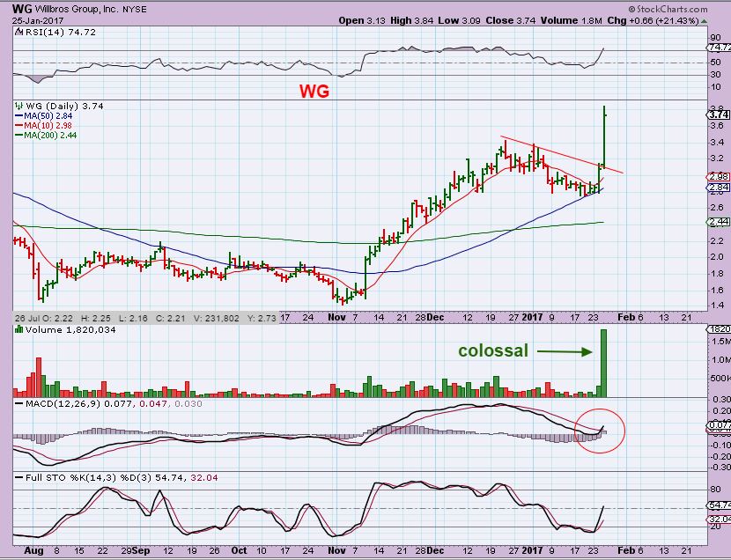
Task: Click the Willbros Group, Inc. company name
Action: click(77, 9)
